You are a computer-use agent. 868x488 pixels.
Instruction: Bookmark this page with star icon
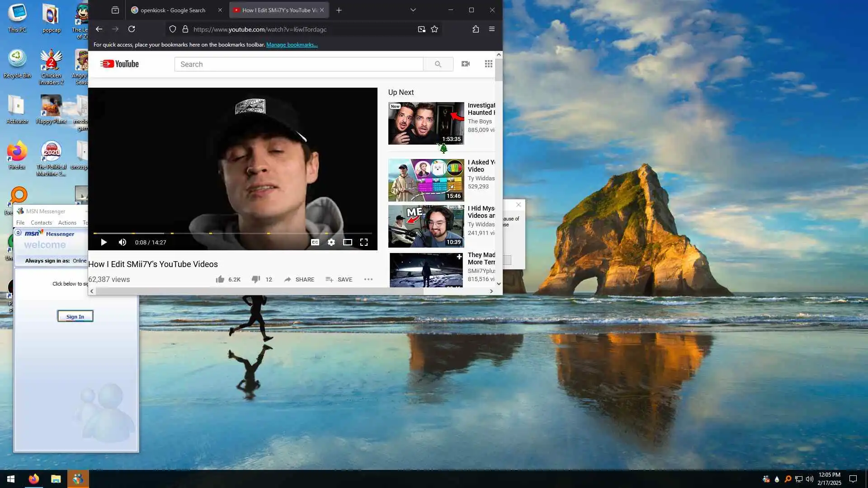(x=434, y=29)
